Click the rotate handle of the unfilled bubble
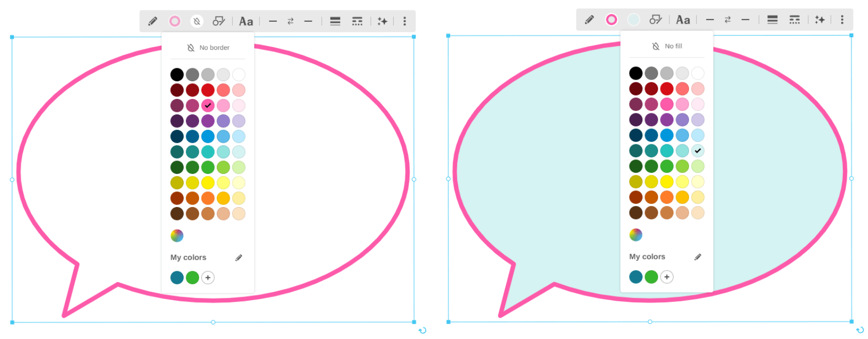 pos(423,330)
